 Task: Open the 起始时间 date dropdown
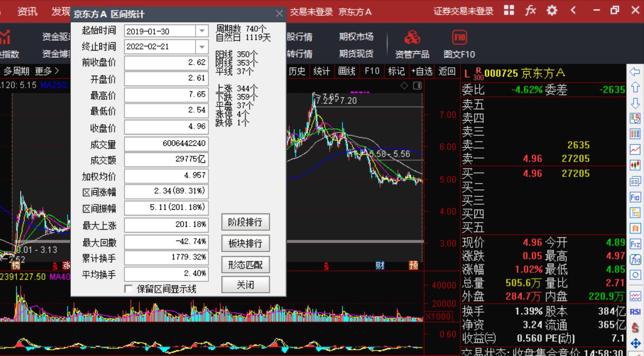[203, 30]
